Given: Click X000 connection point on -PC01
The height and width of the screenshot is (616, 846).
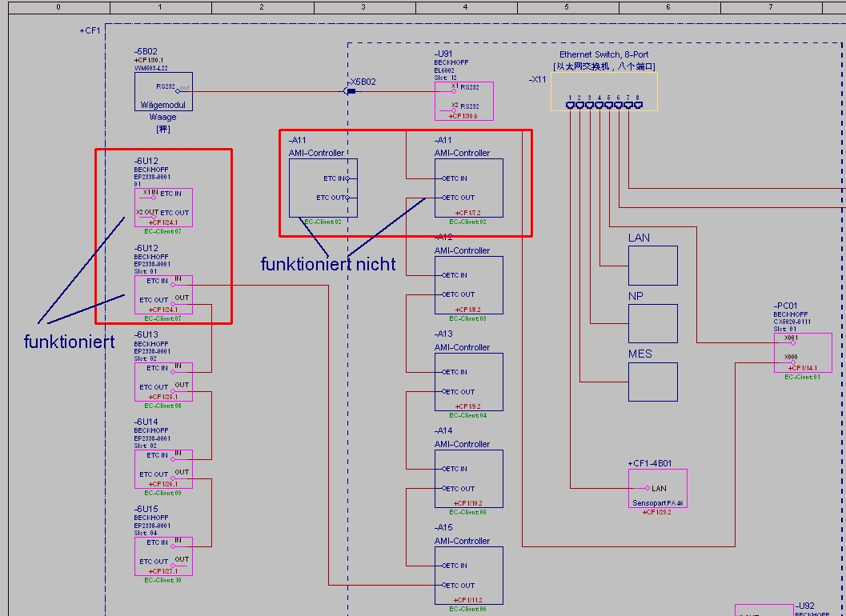Looking at the screenshot, I should pos(792,362).
